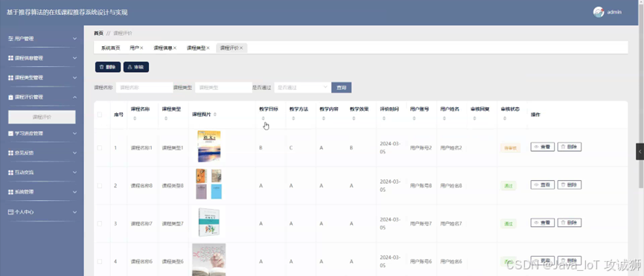Collapse 课程评价管理 menu chevron
Image resolution: width=644 pixels, height=276 pixels.
[x=74, y=97]
